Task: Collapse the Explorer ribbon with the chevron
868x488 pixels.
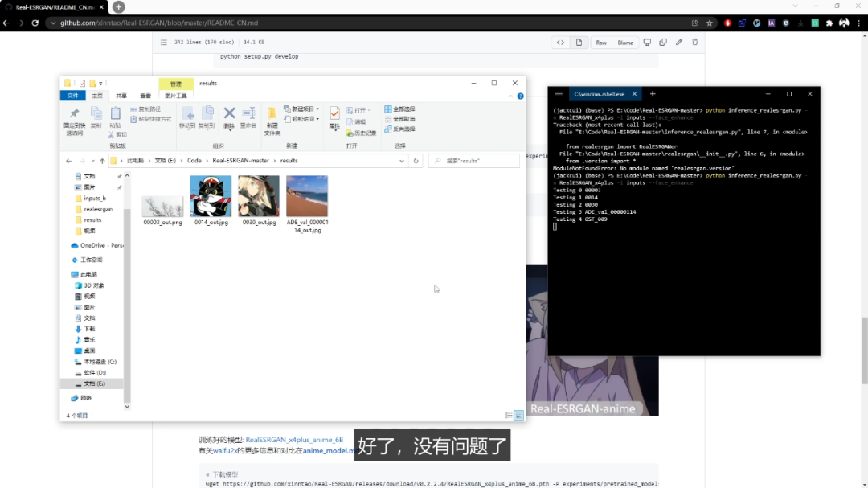Action: point(510,96)
